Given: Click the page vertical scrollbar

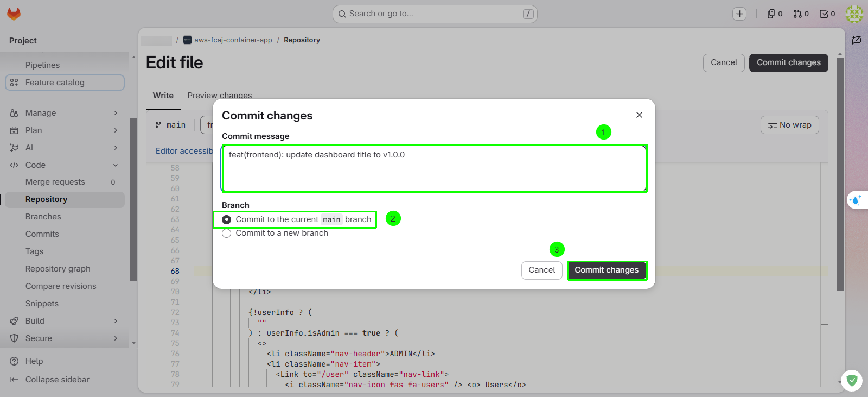Looking at the screenshot, I should point(840,174).
